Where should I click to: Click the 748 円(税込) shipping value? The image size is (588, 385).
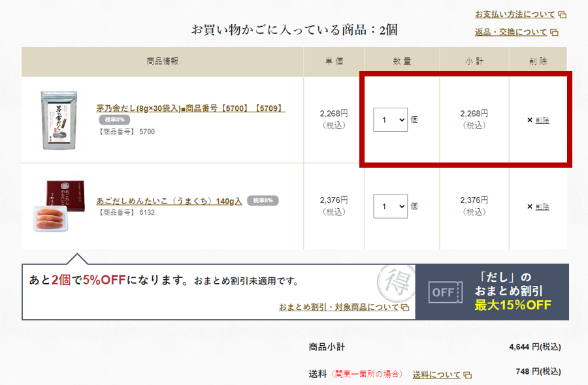[x=538, y=371]
